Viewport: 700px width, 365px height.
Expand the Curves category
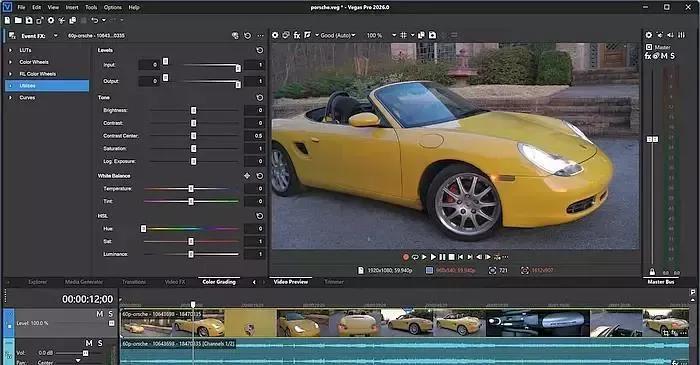10,97
